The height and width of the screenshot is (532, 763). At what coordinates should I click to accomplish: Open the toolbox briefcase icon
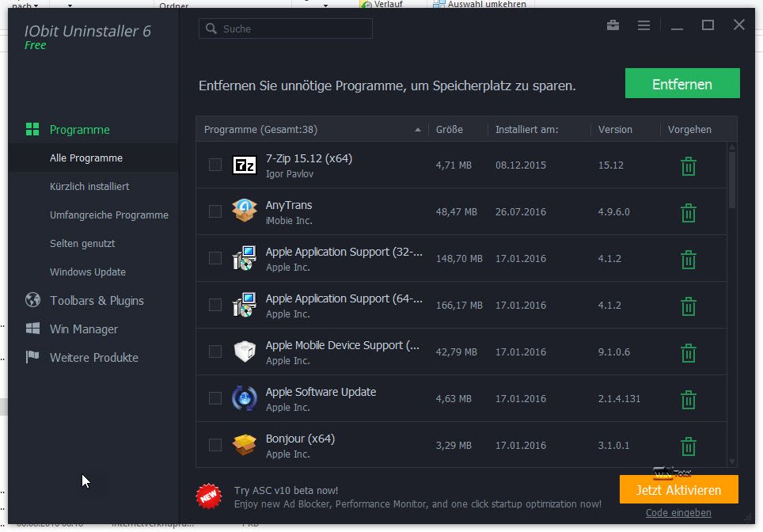[613, 25]
